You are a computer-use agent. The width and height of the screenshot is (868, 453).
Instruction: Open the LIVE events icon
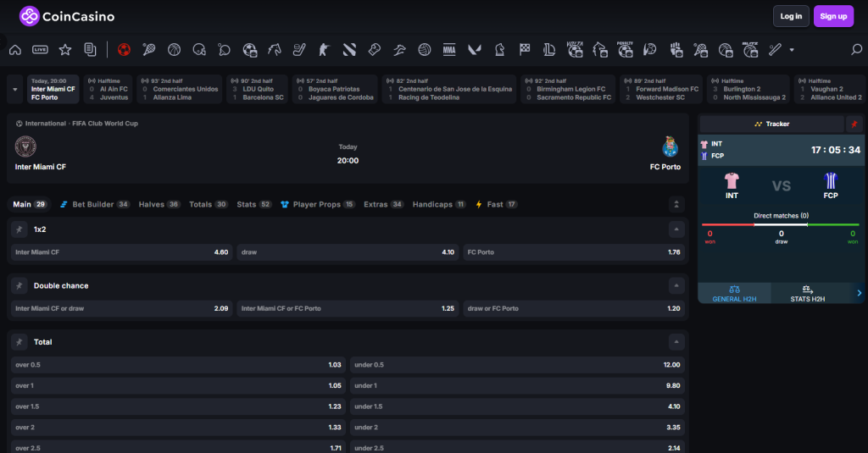pyautogui.click(x=40, y=50)
